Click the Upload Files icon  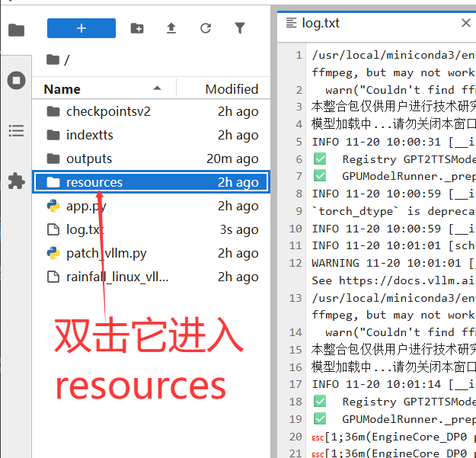171,28
